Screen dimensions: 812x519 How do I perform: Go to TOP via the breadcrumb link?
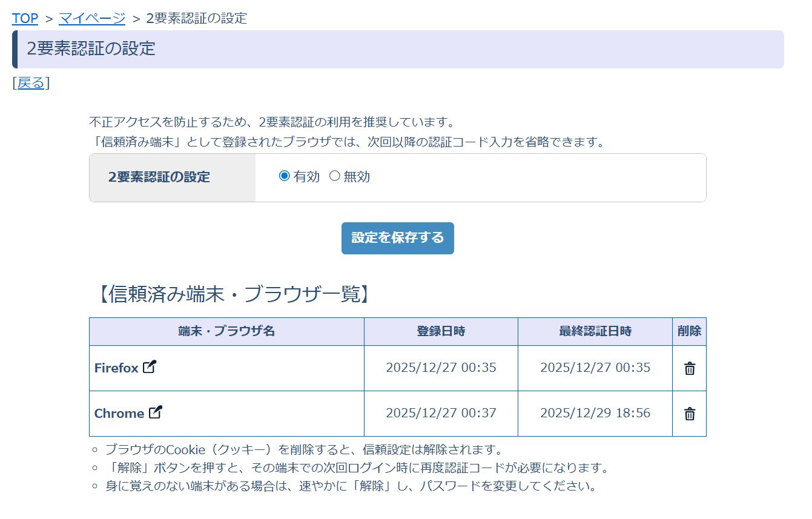pyautogui.click(x=25, y=18)
